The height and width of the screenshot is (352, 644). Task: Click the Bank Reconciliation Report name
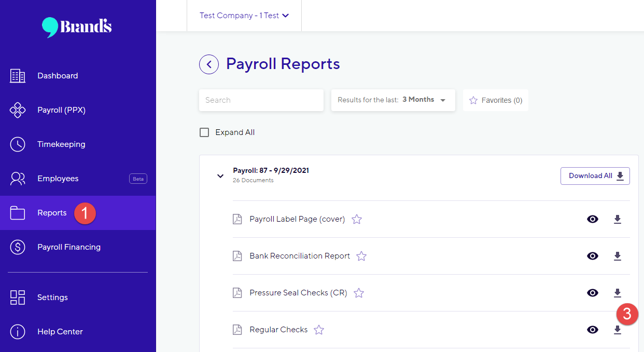tap(300, 256)
